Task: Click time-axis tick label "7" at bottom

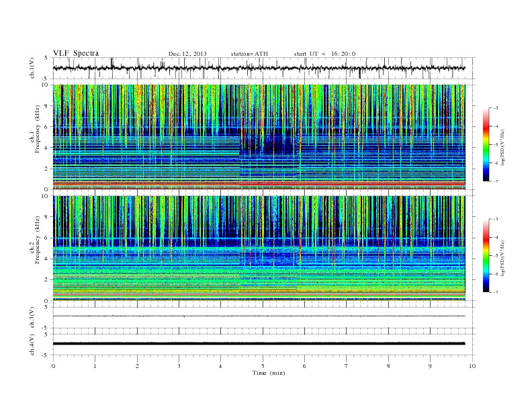Action: [x=347, y=366]
